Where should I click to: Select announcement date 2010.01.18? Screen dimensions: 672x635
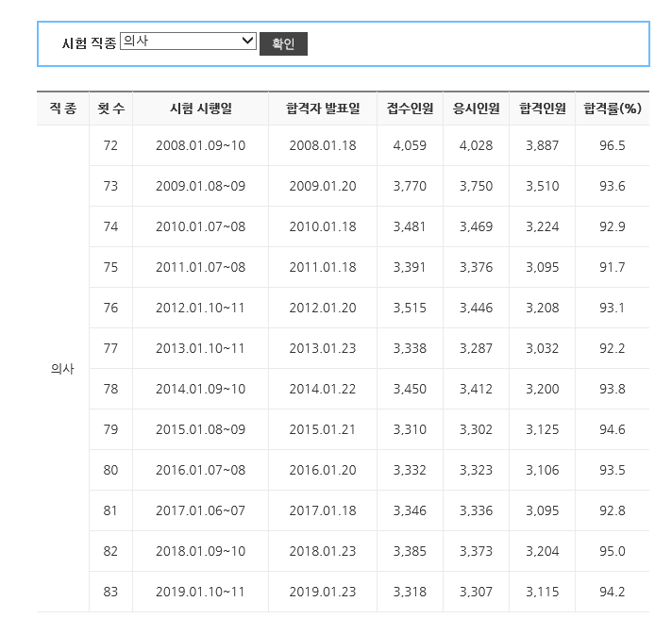[323, 226]
